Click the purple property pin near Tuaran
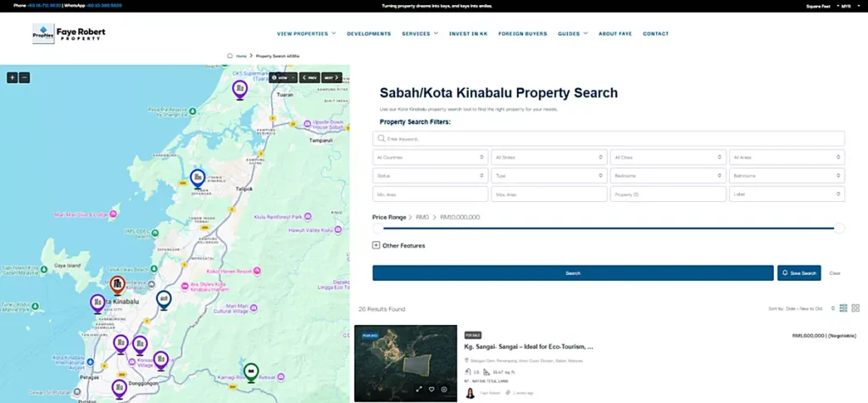The image size is (868, 403). pyautogui.click(x=240, y=89)
